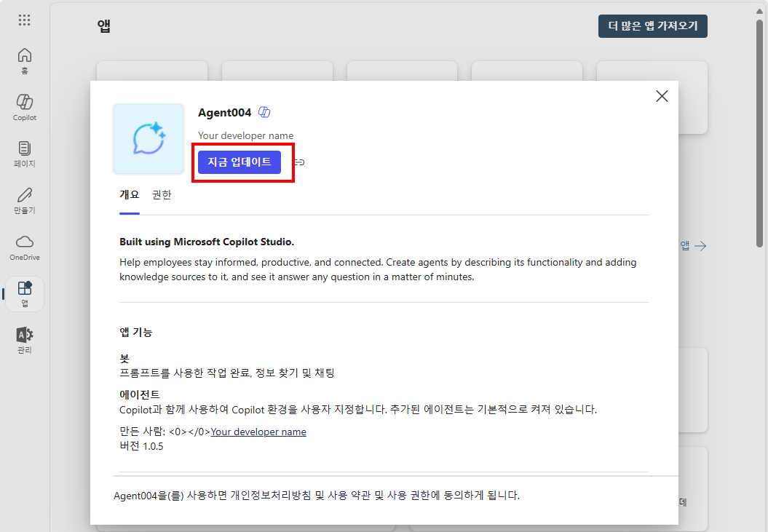This screenshot has width=768, height=532.
Task: Click the '프롬프트를 사용한 작업 완료' description line
Action: (227, 373)
